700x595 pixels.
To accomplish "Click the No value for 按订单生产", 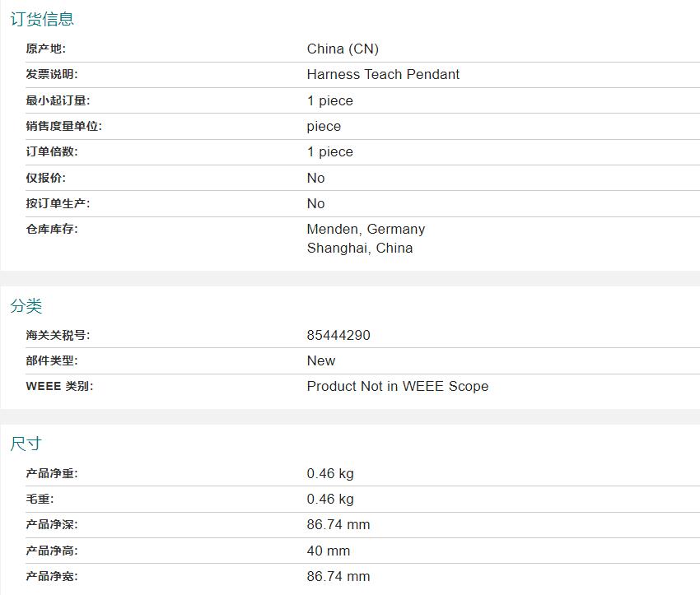I will coord(315,203).
